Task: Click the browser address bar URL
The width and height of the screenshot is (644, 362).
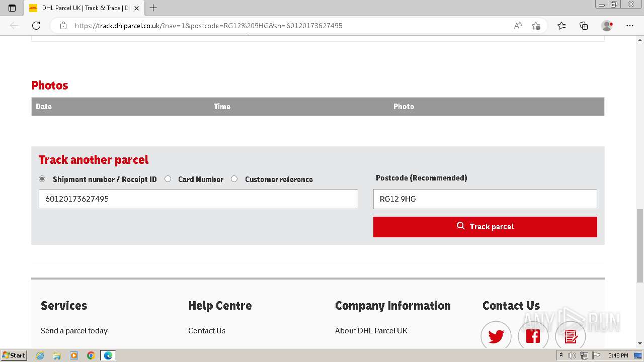Action: 209,26
